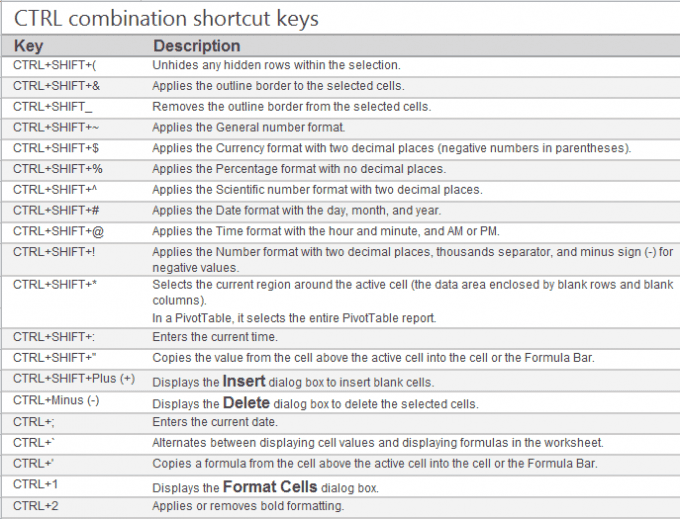The width and height of the screenshot is (680, 519).
Task: Click the Percentage format description text
Action: 298,169
